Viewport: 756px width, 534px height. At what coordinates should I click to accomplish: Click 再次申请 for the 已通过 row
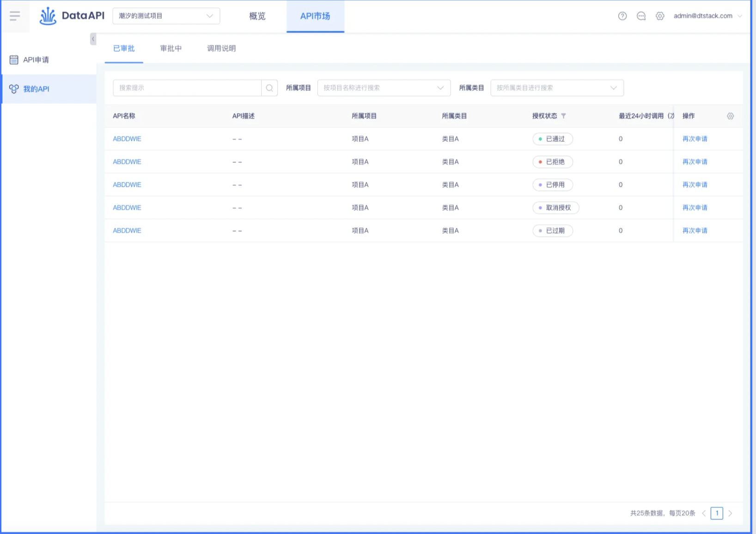click(x=695, y=139)
